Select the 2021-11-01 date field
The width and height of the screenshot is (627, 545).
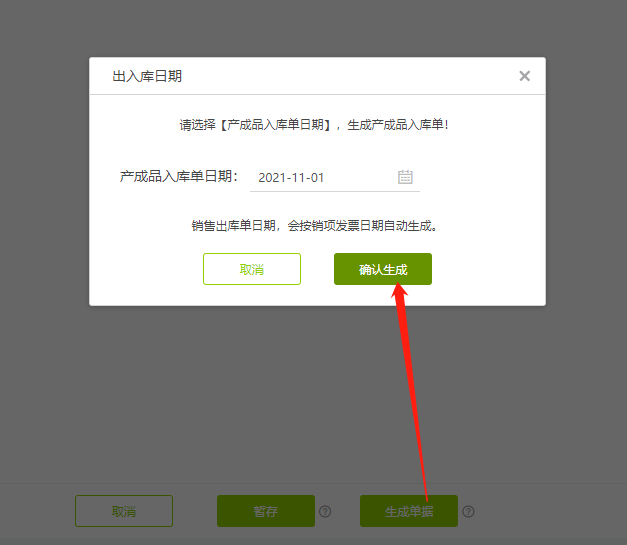coord(335,178)
